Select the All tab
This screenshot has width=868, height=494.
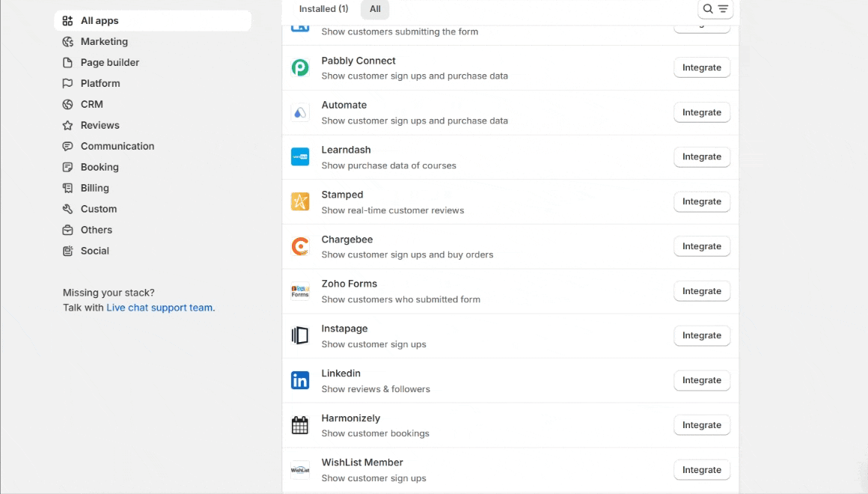tap(375, 9)
